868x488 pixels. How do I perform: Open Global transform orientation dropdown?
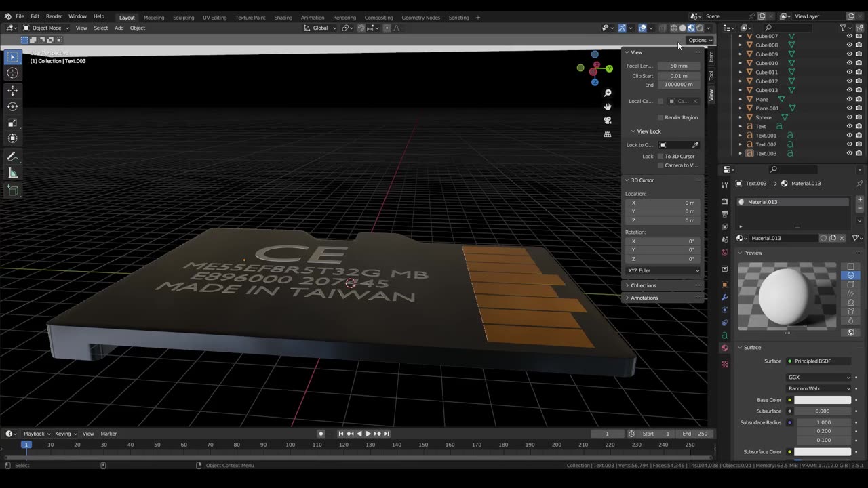coord(319,28)
